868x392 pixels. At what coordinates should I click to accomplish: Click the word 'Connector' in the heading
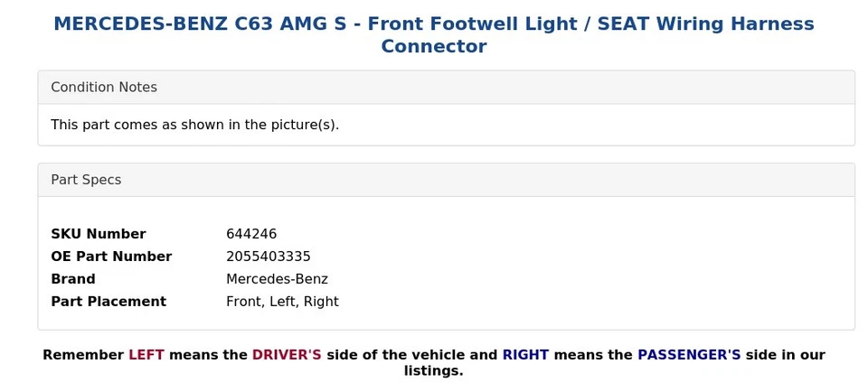coord(434,47)
